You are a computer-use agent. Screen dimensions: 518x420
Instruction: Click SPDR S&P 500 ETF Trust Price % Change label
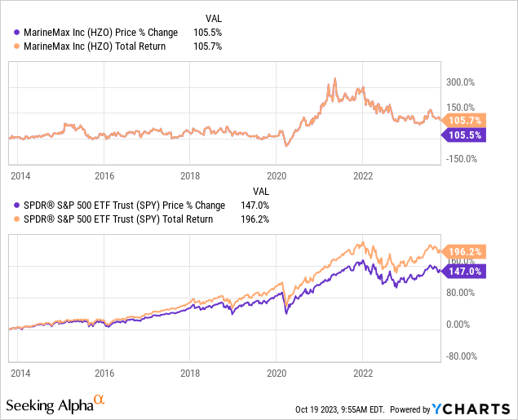pos(113,206)
